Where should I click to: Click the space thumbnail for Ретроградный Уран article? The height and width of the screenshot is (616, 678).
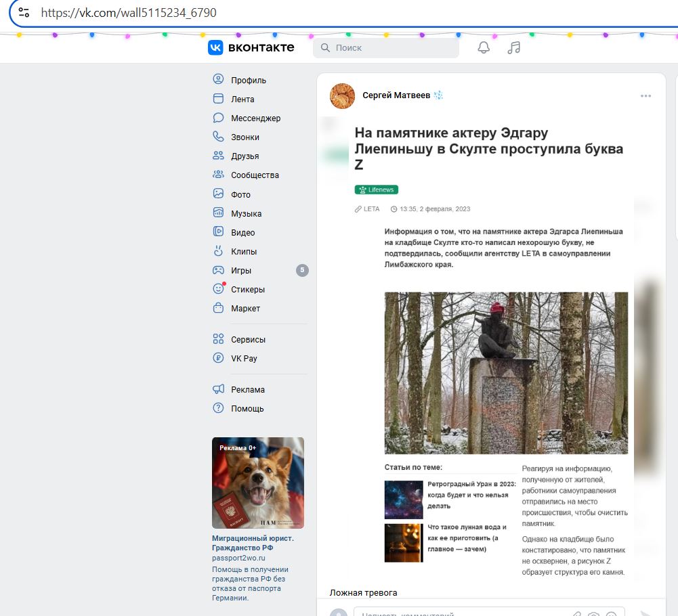[x=404, y=500]
